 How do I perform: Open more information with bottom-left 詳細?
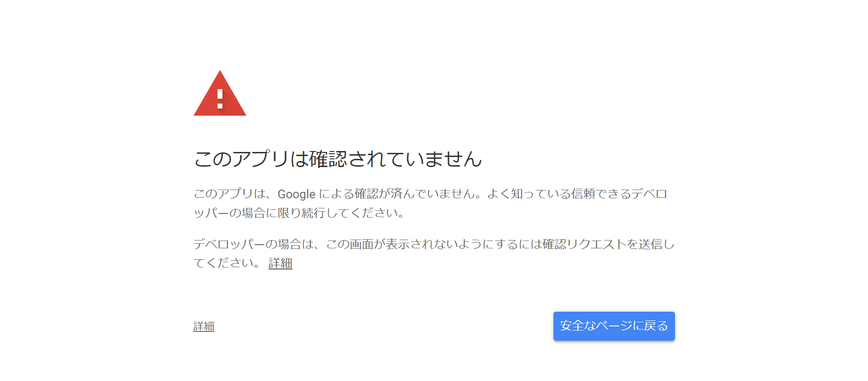point(204,326)
